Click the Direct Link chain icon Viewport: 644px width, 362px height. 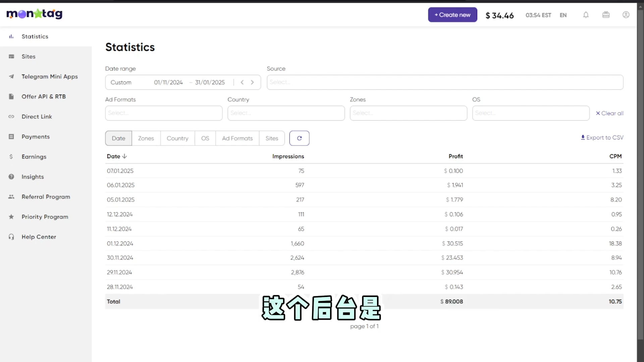[11, 117]
